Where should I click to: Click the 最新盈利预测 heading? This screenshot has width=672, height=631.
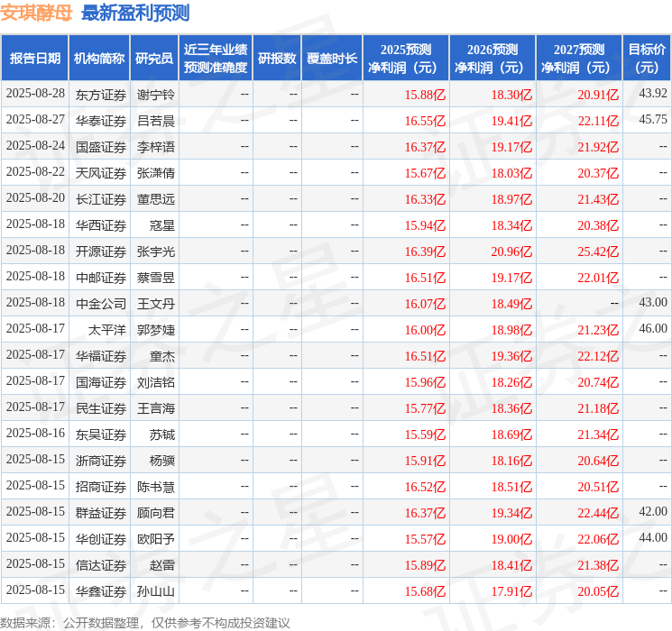point(135,13)
